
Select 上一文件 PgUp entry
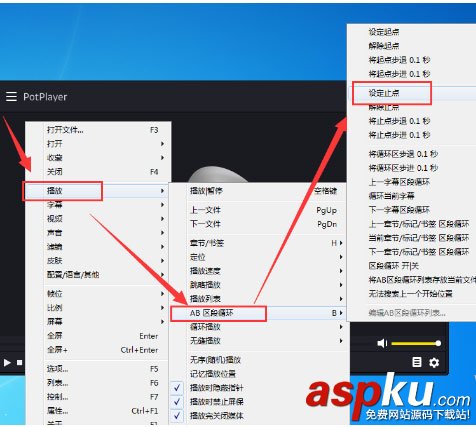click(x=258, y=210)
